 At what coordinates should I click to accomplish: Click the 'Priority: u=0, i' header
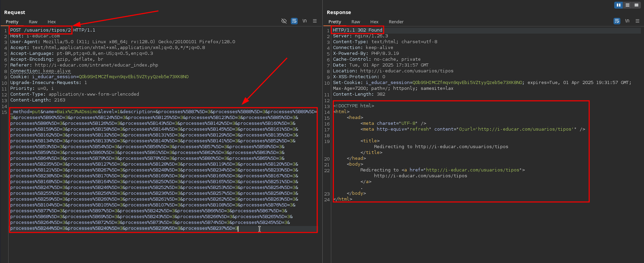coord(32,88)
